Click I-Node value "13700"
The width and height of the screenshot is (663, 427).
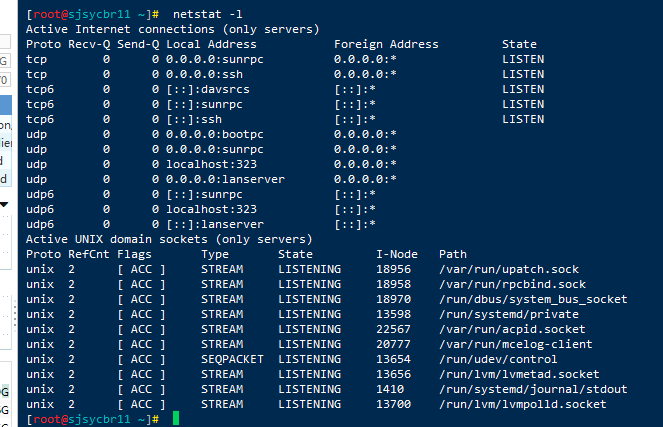(393, 405)
